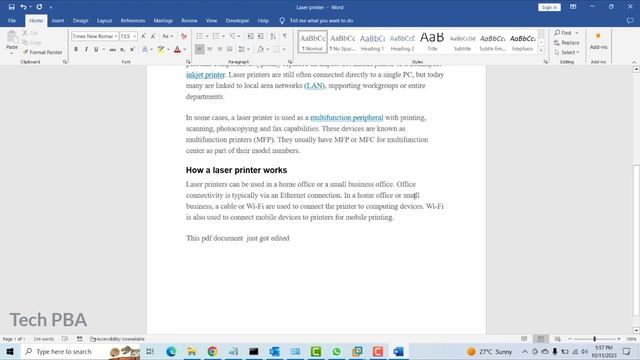
Task: Open the Add-ins button
Action: point(598,41)
